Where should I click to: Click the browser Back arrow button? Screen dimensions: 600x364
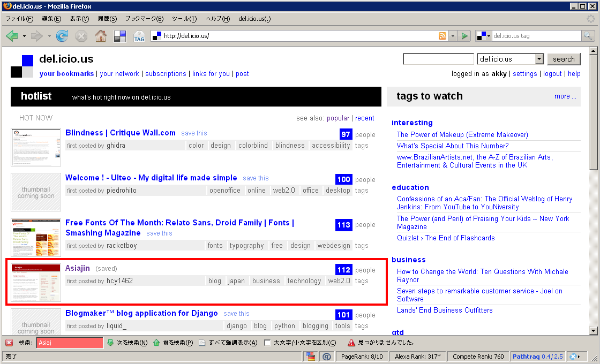12,36
